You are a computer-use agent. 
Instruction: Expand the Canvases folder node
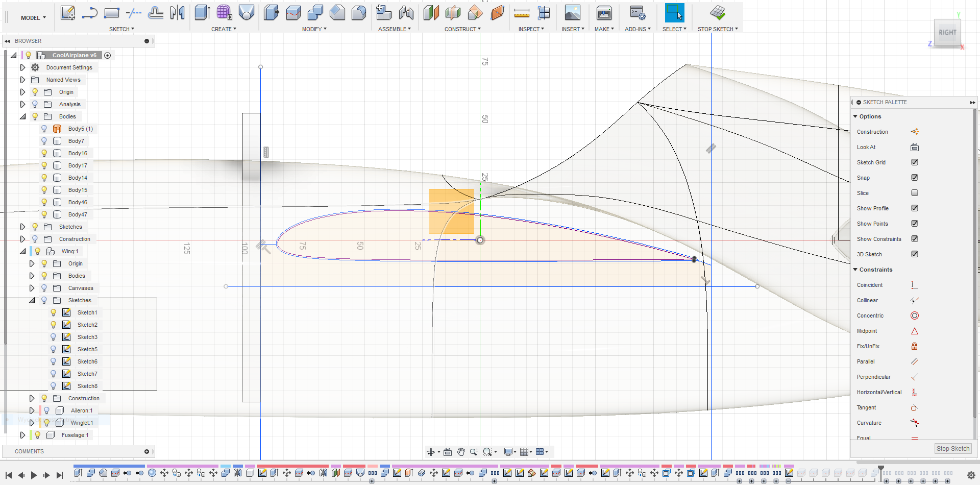tap(32, 288)
